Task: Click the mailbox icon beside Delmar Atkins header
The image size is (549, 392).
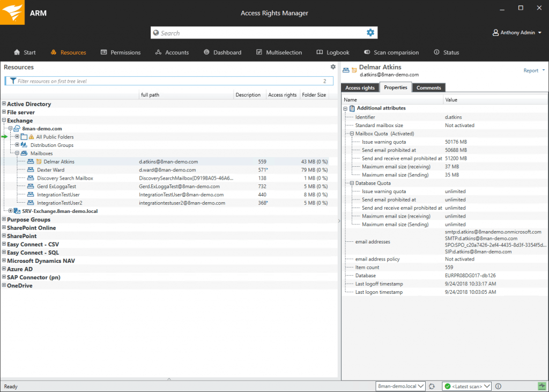Action: (x=346, y=70)
